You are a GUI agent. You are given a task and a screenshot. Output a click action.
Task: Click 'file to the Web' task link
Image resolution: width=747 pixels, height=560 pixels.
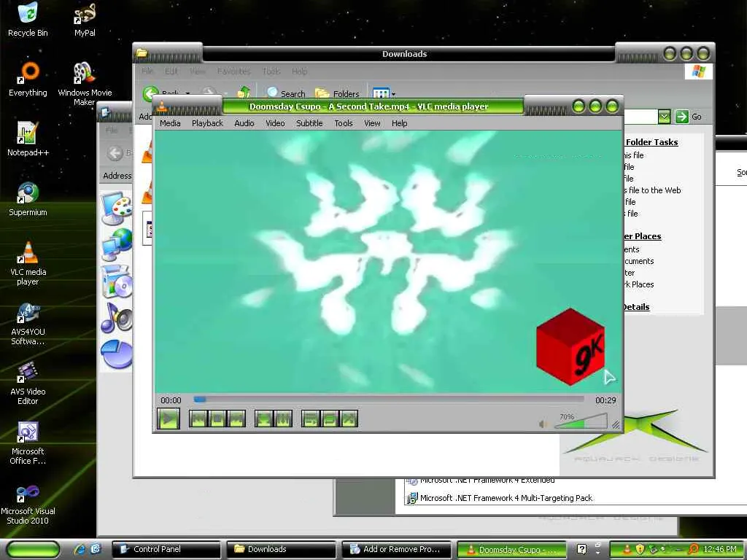[x=654, y=190]
